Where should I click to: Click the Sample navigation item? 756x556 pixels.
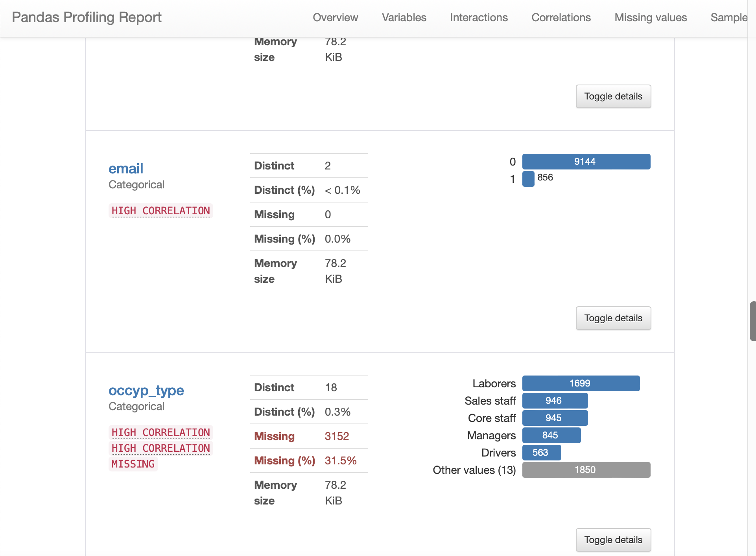click(728, 18)
